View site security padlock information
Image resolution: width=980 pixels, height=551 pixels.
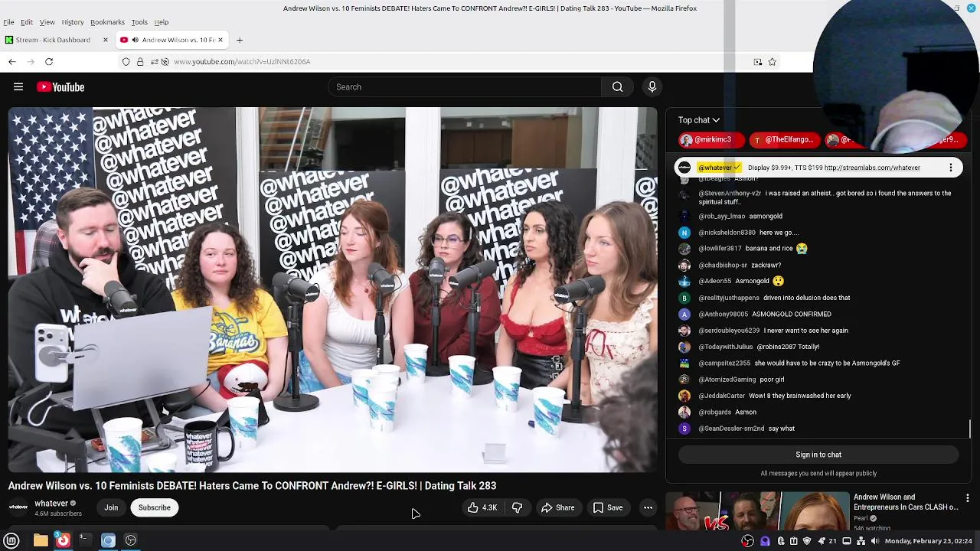(x=140, y=61)
